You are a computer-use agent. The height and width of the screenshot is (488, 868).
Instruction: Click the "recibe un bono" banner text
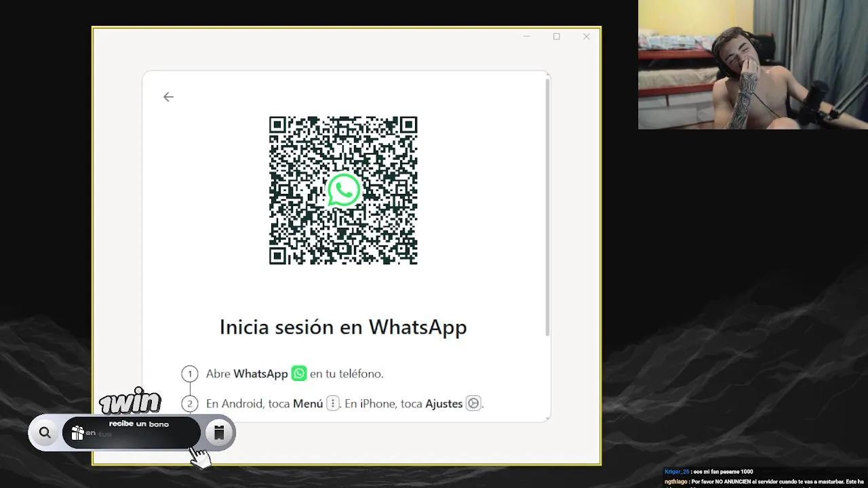click(138, 424)
